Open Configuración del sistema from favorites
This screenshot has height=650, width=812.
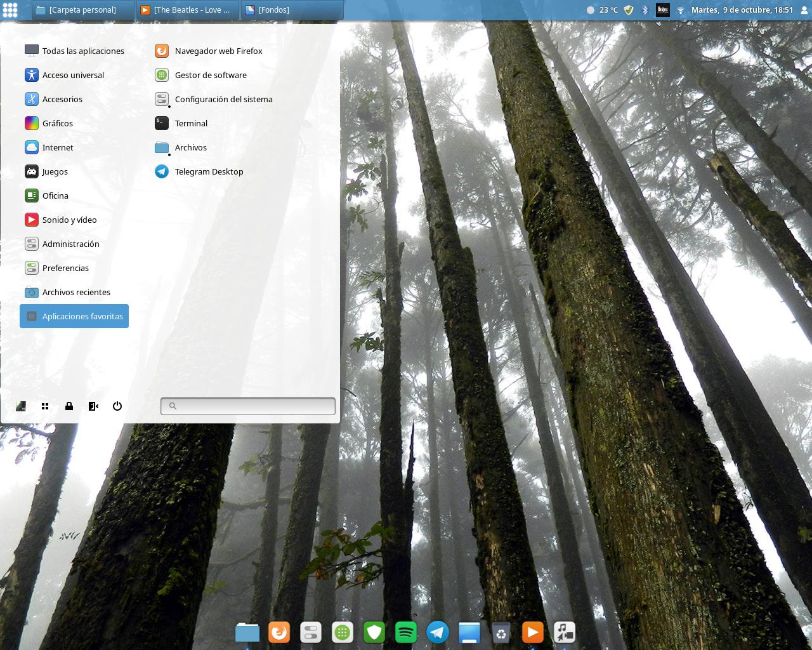click(x=214, y=99)
